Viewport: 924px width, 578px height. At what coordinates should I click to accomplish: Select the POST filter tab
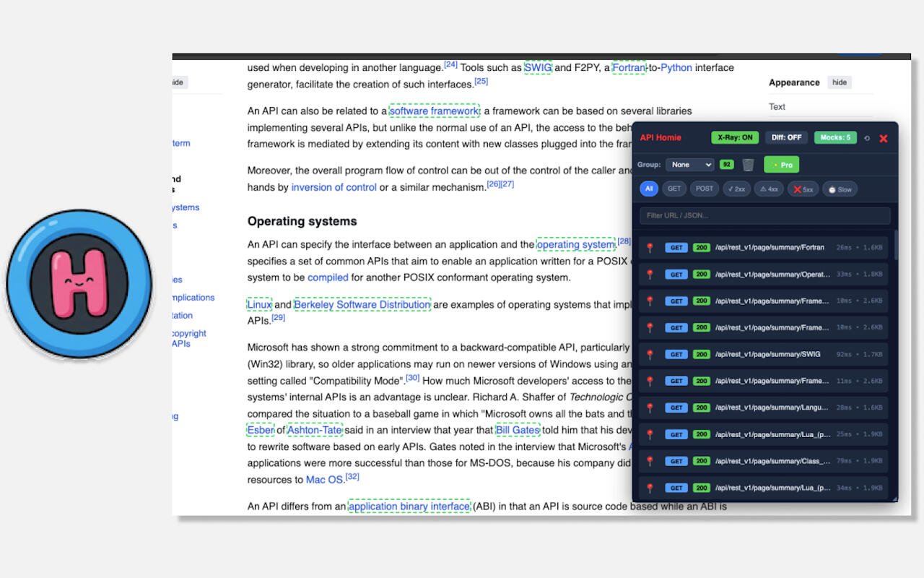point(705,189)
